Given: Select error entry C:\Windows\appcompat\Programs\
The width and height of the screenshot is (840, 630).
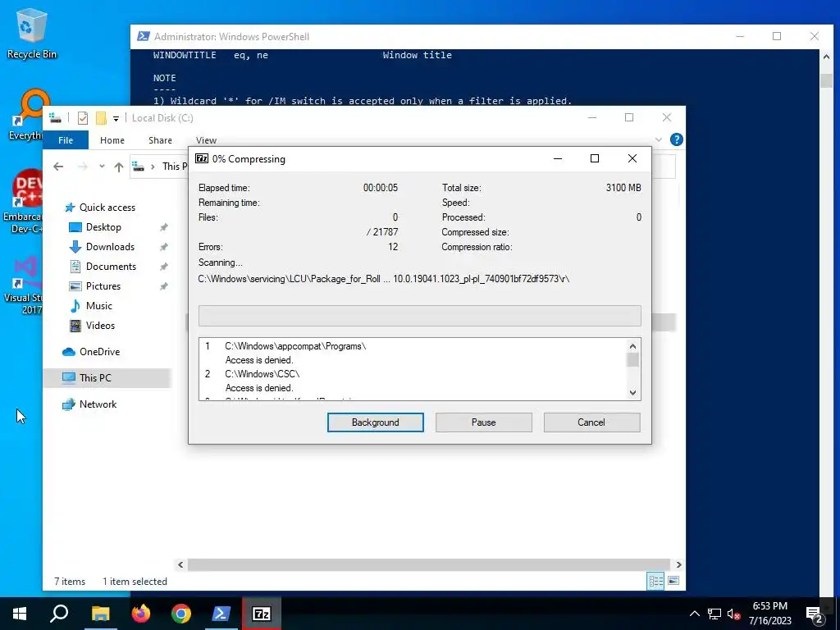Looking at the screenshot, I should point(295,346).
